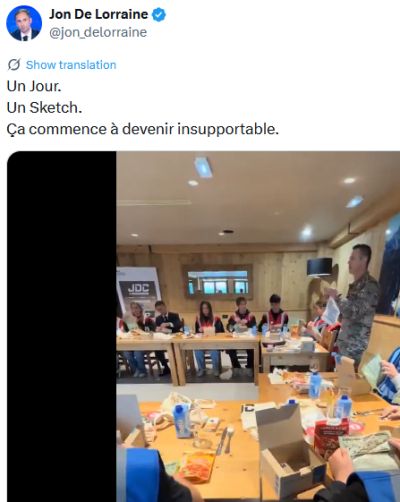Click the orange snack packet on table
This screenshot has height=502, width=400.
(x=196, y=467)
